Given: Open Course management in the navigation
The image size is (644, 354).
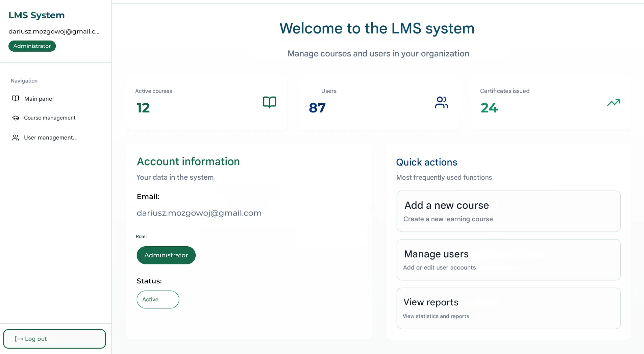Looking at the screenshot, I should point(49,118).
